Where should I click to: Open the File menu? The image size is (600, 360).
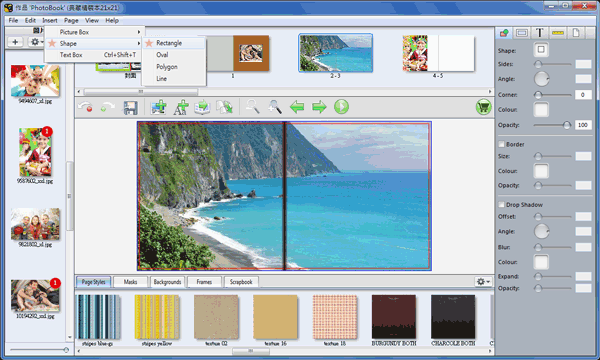coord(13,20)
